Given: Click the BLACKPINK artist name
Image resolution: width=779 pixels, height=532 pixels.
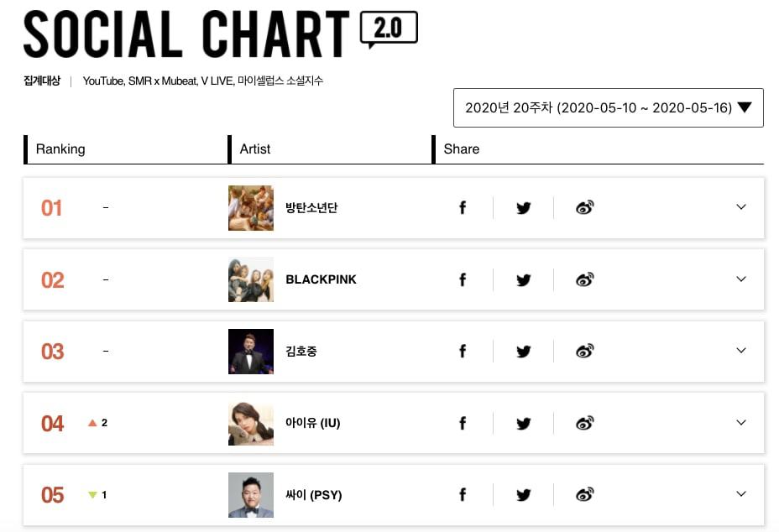Looking at the screenshot, I should (321, 279).
